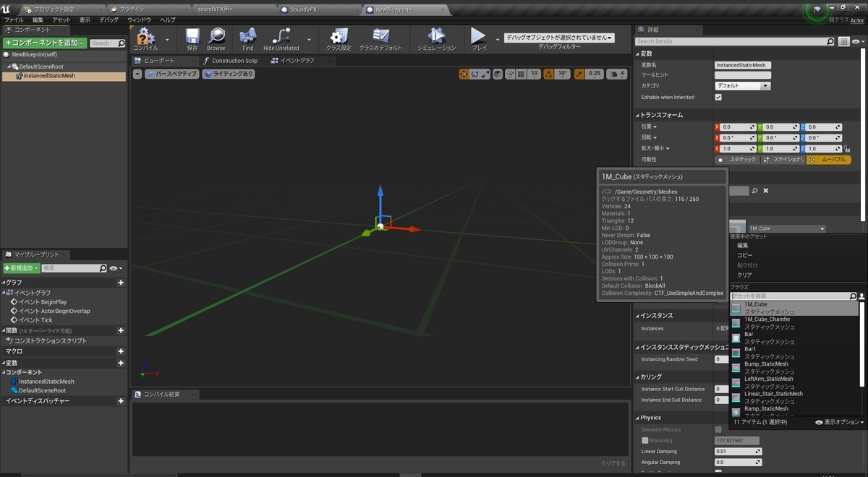Open compile options dropdown arrow
This screenshot has height=477, width=868.
168,39
